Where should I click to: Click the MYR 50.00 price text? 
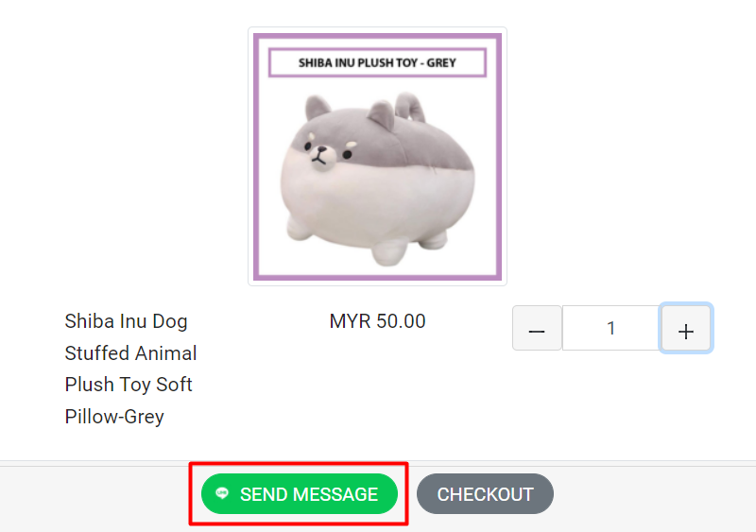377,321
